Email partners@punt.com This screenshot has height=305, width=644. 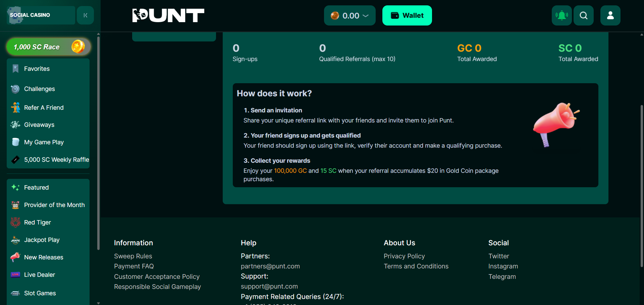(270, 266)
